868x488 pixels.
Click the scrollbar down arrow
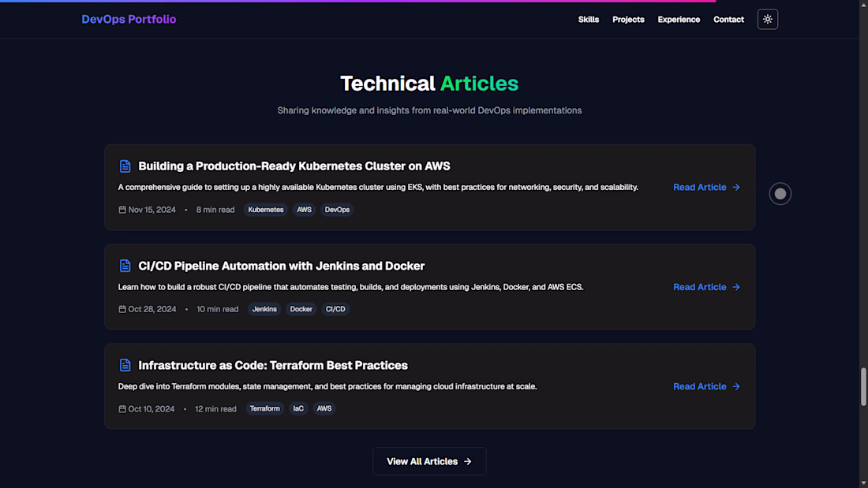[x=863, y=483]
